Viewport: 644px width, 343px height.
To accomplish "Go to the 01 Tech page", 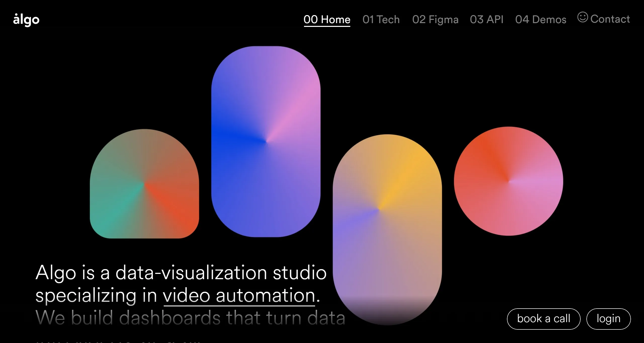I will coord(381,20).
